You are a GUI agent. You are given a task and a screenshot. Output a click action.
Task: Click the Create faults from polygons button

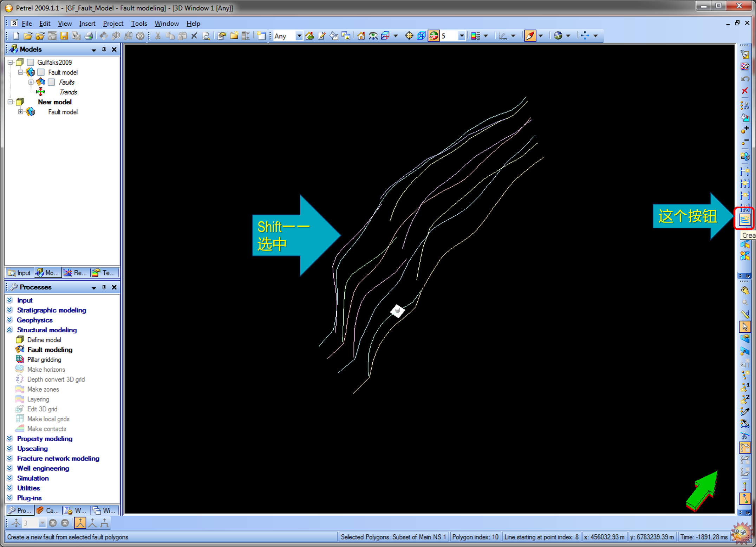744,220
